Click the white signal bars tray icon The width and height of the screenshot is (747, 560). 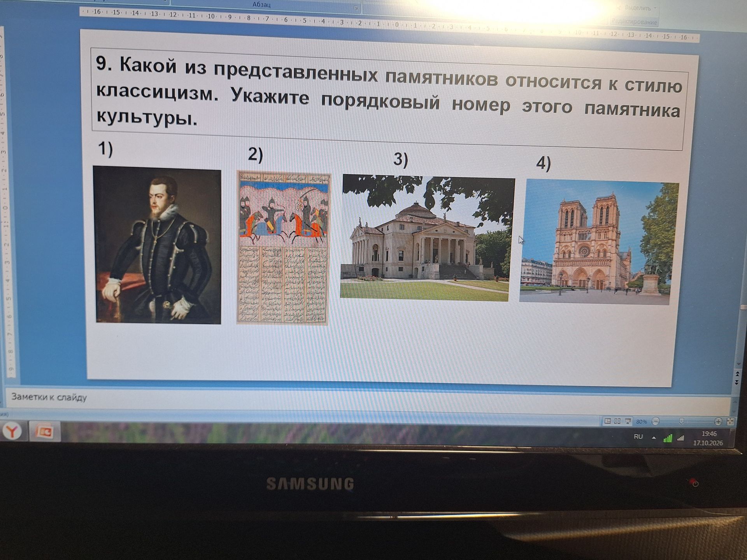[x=680, y=438]
